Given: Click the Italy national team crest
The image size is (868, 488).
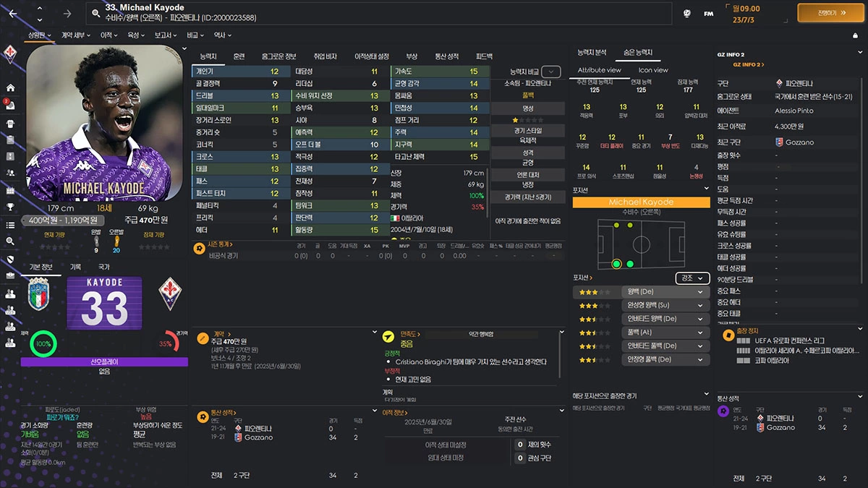Looking at the screenshot, I should 38,295.
